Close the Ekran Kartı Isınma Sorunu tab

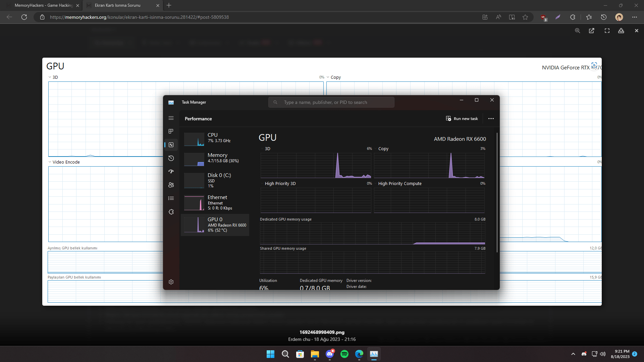(x=158, y=5)
